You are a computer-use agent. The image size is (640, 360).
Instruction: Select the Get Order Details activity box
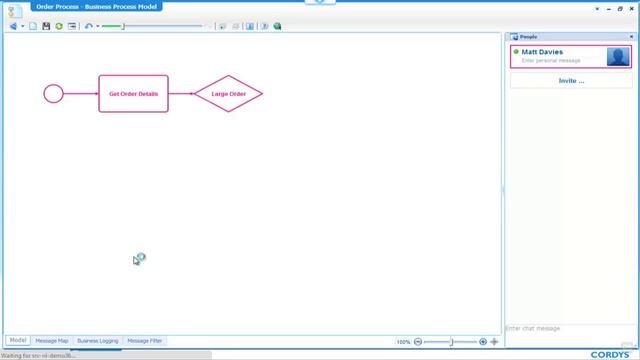133,93
